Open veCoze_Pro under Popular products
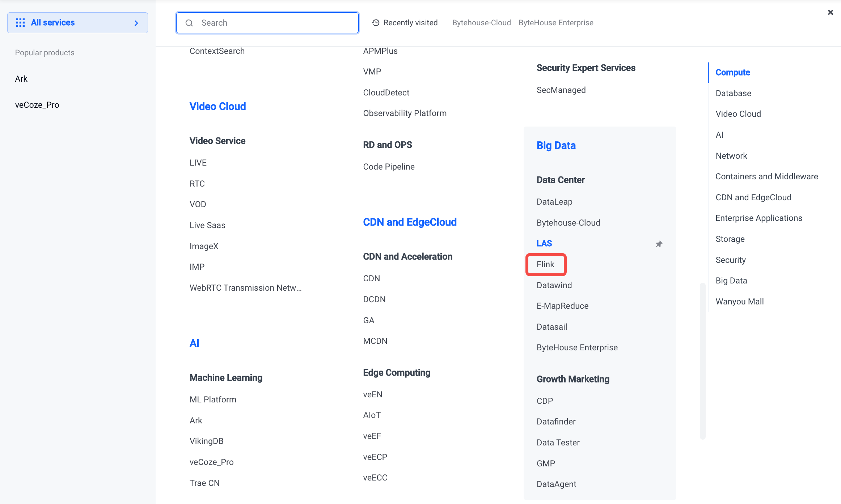The width and height of the screenshot is (841, 504). coord(37,105)
